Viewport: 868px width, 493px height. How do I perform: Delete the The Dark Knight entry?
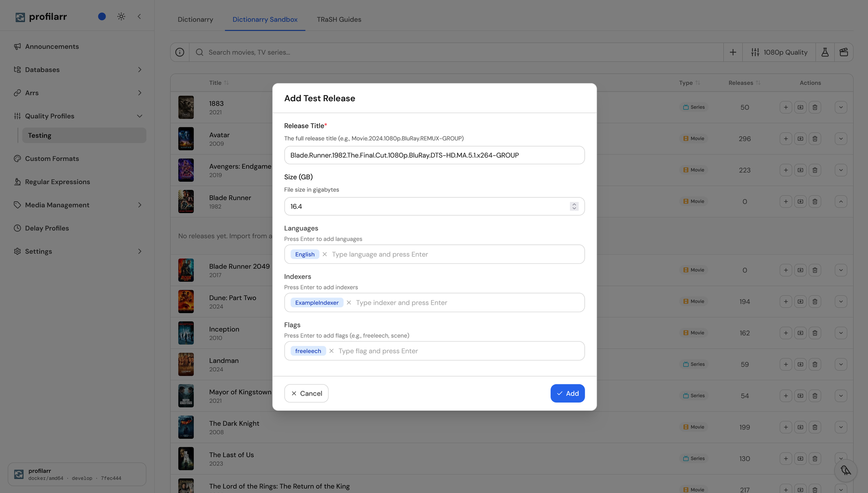coord(815,427)
